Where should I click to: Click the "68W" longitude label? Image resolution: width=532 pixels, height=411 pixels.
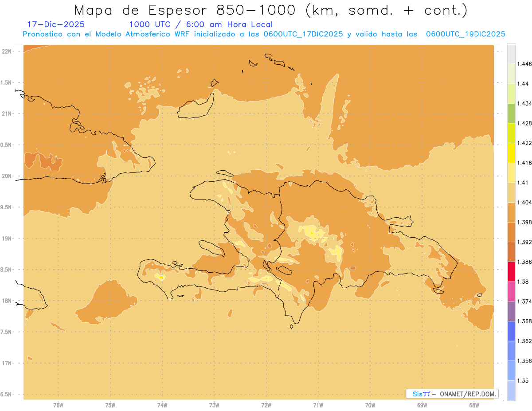tap(474, 405)
